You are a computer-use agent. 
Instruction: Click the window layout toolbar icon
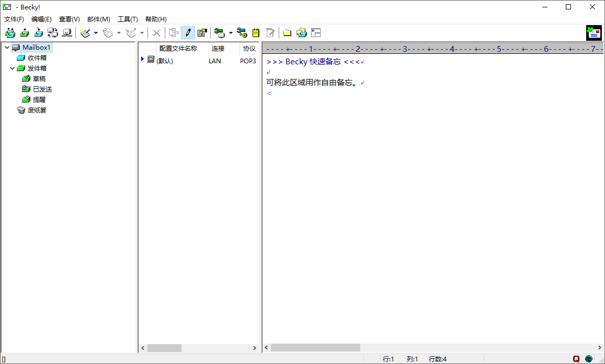pos(316,33)
